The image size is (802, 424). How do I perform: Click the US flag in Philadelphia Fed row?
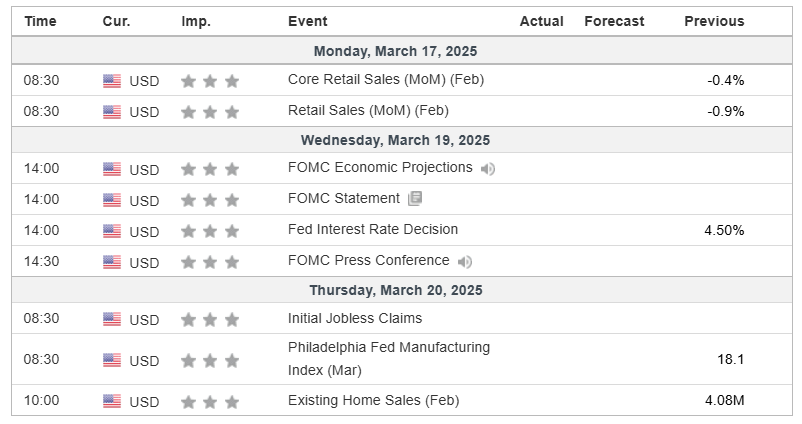coord(112,360)
